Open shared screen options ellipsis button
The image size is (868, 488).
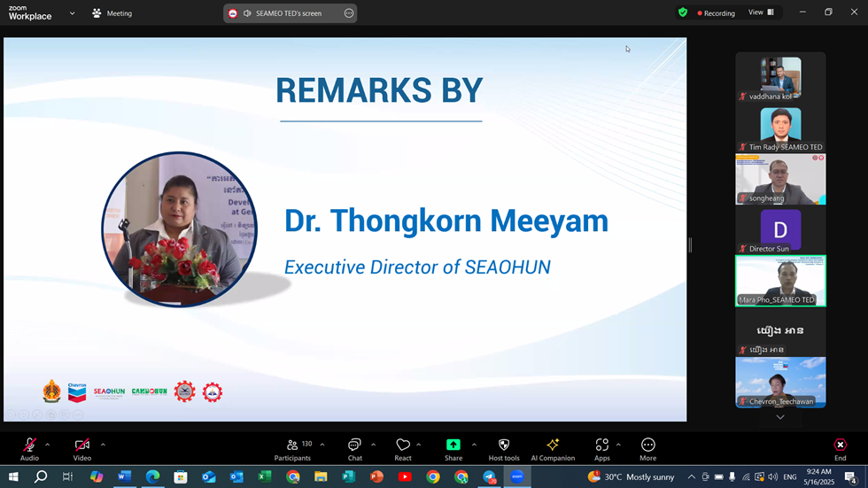348,13
